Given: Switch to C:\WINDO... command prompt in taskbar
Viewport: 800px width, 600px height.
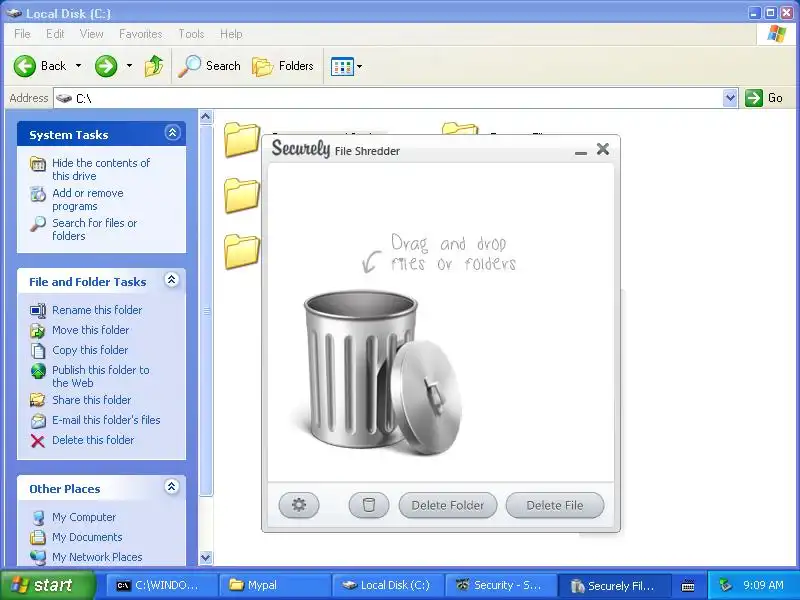Looking at the screenshot, I should (x=160, y=585).
